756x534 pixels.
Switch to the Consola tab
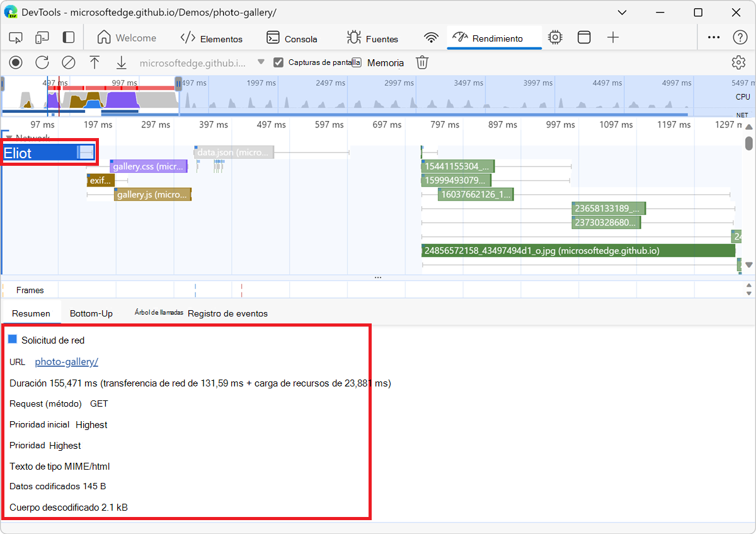pos(292,38)
